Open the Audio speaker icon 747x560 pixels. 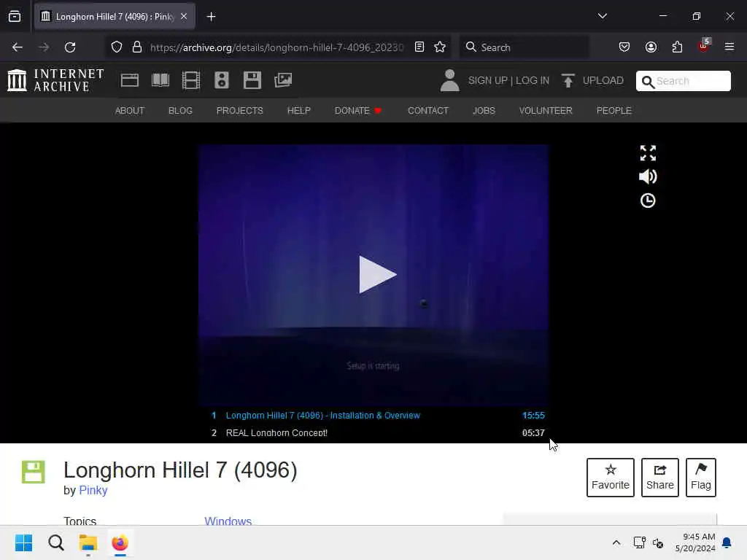pyautogui.click(x=222, y=80)
